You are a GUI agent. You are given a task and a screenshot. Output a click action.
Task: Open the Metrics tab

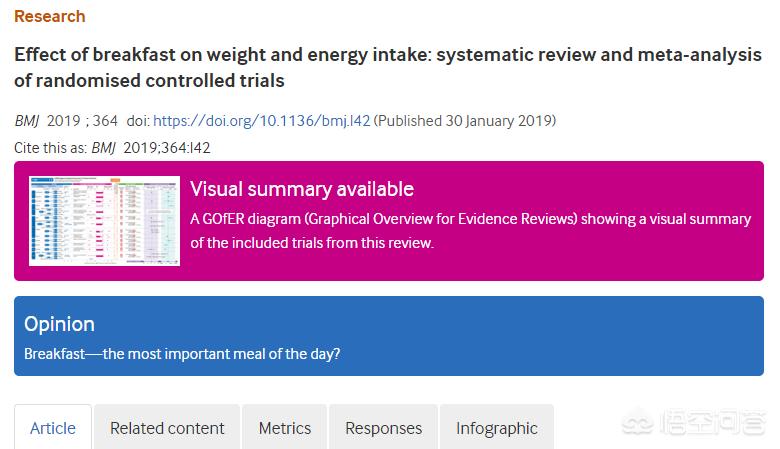(285, 428)
